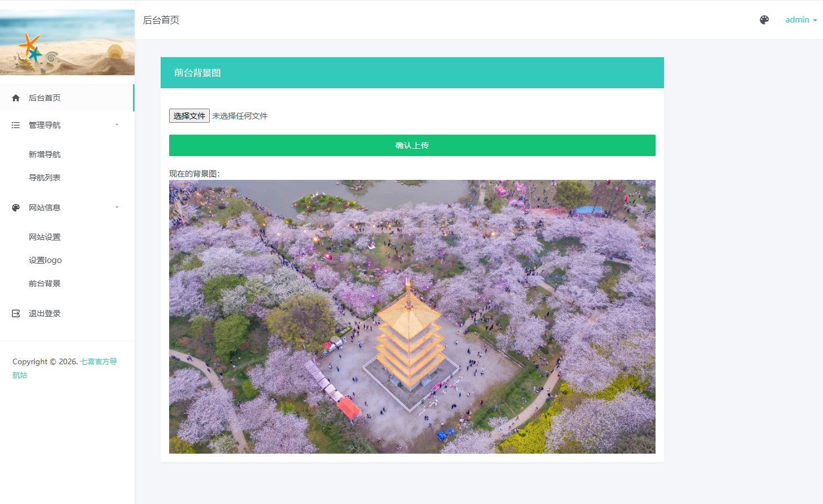Select 前台背景 in the sidebar
Viewport: 823px width, 504px height.
[45, 283]
